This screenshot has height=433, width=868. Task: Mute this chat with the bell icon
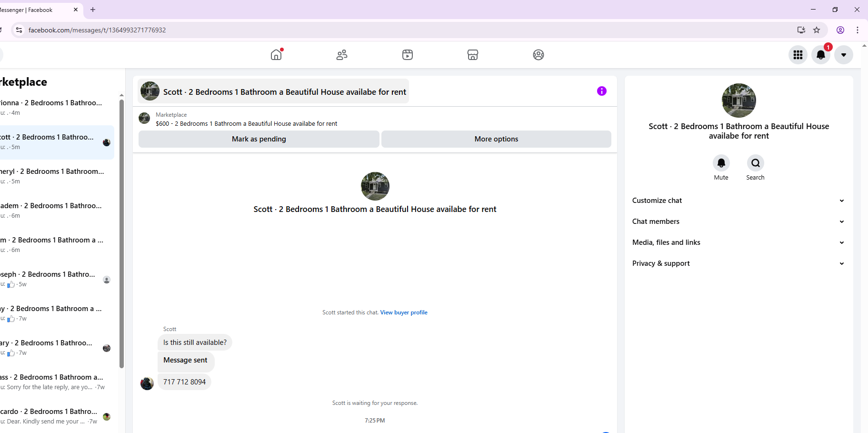coord(721,163)
